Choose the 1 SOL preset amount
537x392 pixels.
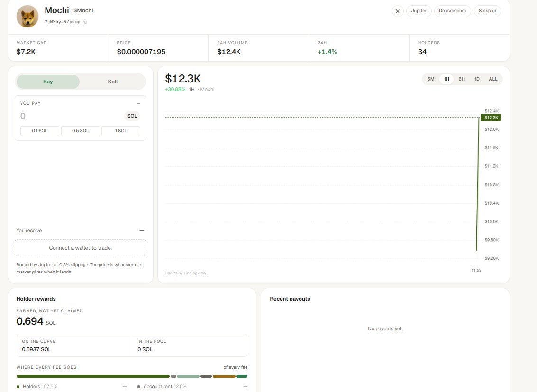click(x=121, y=131)
